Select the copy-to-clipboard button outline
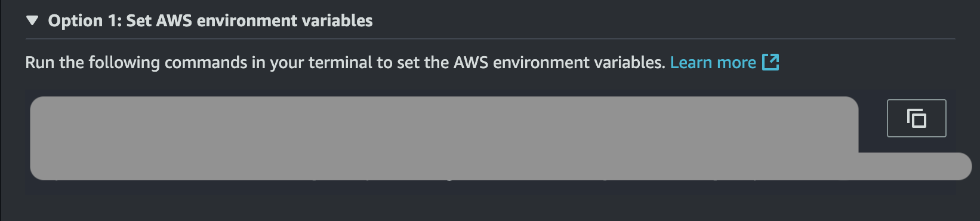Viewport: 980px width, 221px height. (916, 118)
